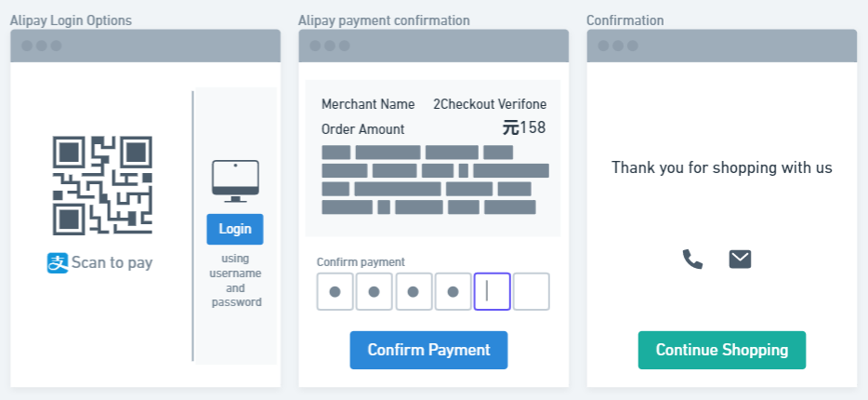This screenshot has width=868, height=400.
Task: Click the Continue Shopping button
Action: click(722, 350)
